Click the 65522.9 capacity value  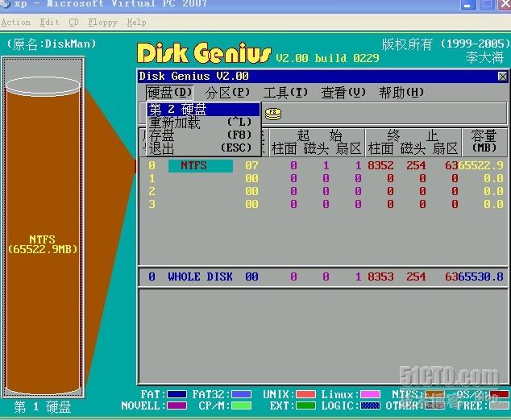(x=481, y=165)
